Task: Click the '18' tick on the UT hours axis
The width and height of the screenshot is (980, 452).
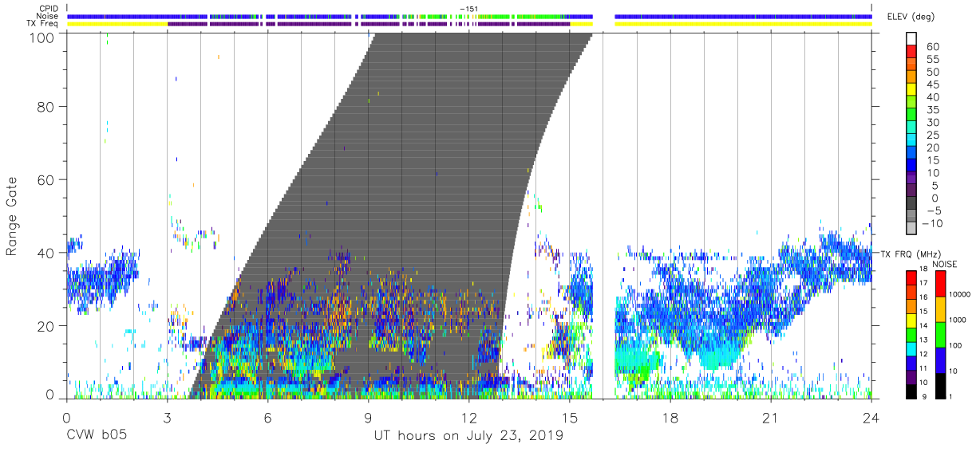Action: coord(670,418)
